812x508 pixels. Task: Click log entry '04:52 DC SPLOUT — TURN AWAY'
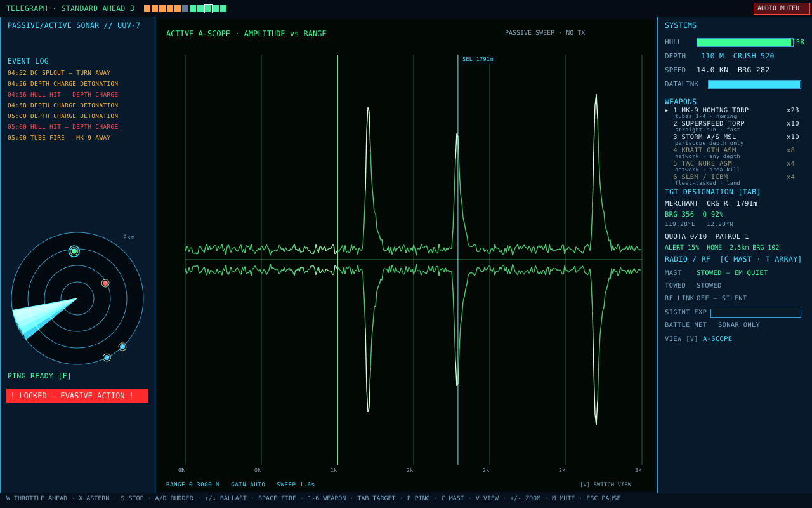point(59,73)
